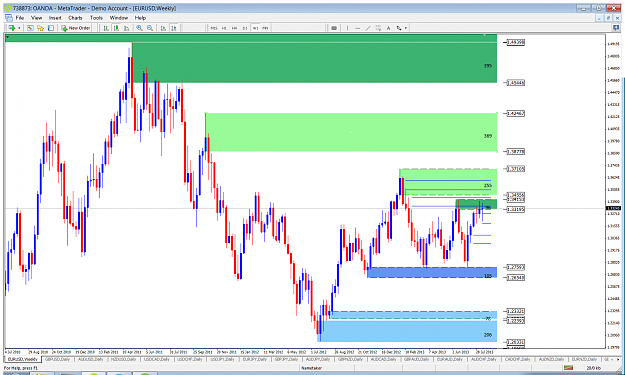Open the File menu
This screenshot has width=625, height=375.
coord(20,18)
